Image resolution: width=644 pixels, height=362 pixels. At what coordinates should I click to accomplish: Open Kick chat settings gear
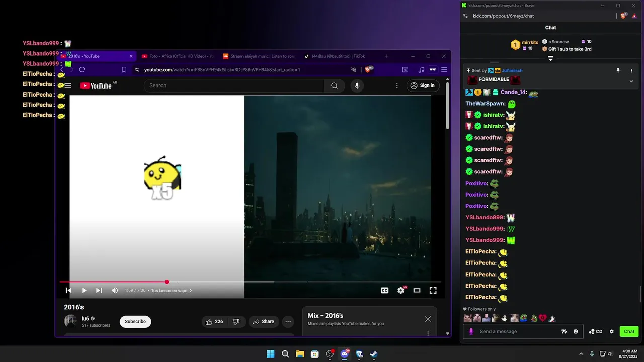click(x=612, y=331)
